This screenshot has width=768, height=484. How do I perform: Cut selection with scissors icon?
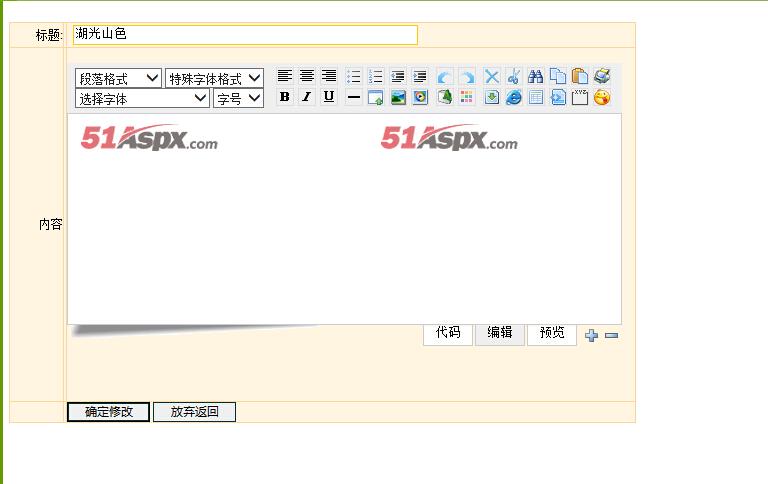point(514,76)
